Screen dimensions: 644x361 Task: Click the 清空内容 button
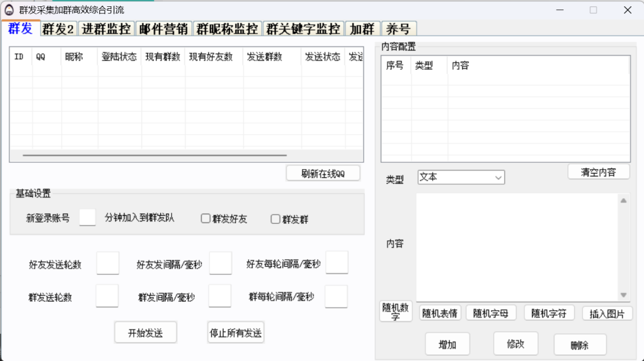[x=599, y=172]
